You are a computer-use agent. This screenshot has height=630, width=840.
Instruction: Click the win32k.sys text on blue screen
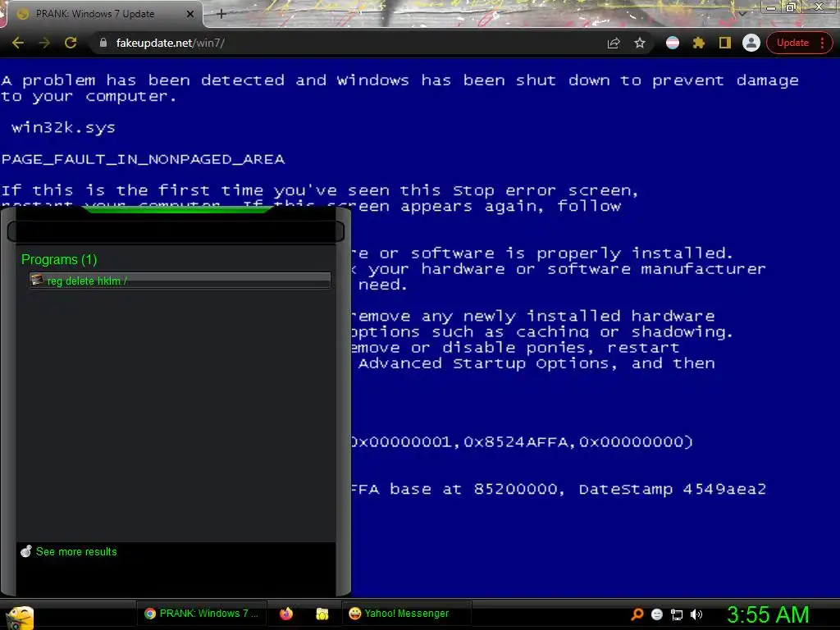[63, 127]
